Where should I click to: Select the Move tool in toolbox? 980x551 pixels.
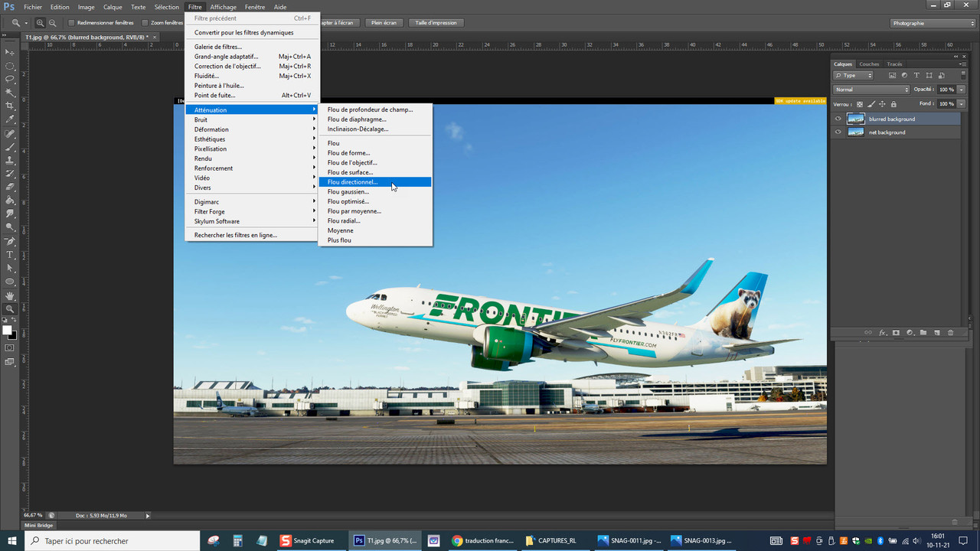10,52
